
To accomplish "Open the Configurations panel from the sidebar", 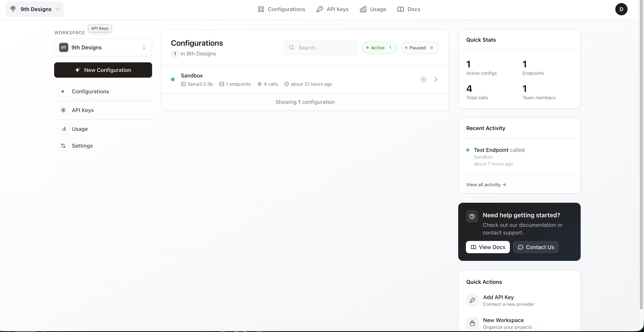I will pyautogui.click(x=90, y=91).
